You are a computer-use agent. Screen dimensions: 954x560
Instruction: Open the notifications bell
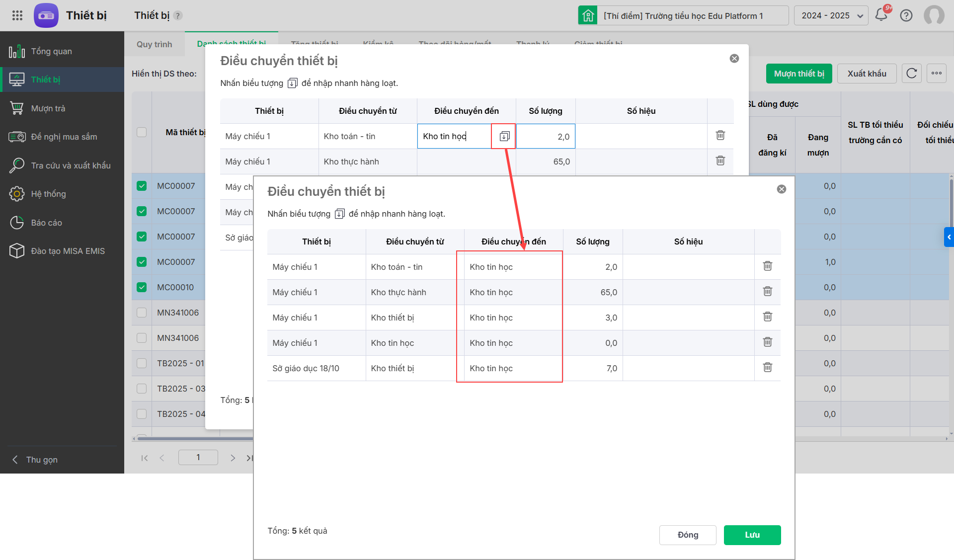pos(881,15)
